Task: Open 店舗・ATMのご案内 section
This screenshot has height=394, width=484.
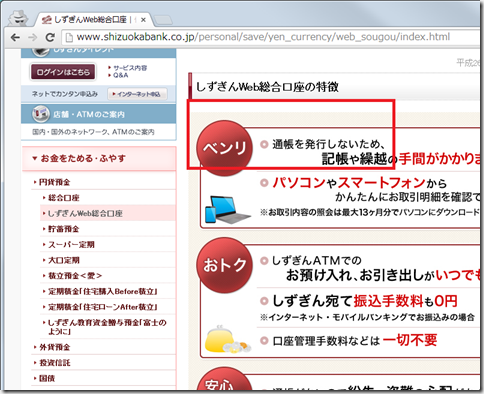Action: tap(99, 114)
